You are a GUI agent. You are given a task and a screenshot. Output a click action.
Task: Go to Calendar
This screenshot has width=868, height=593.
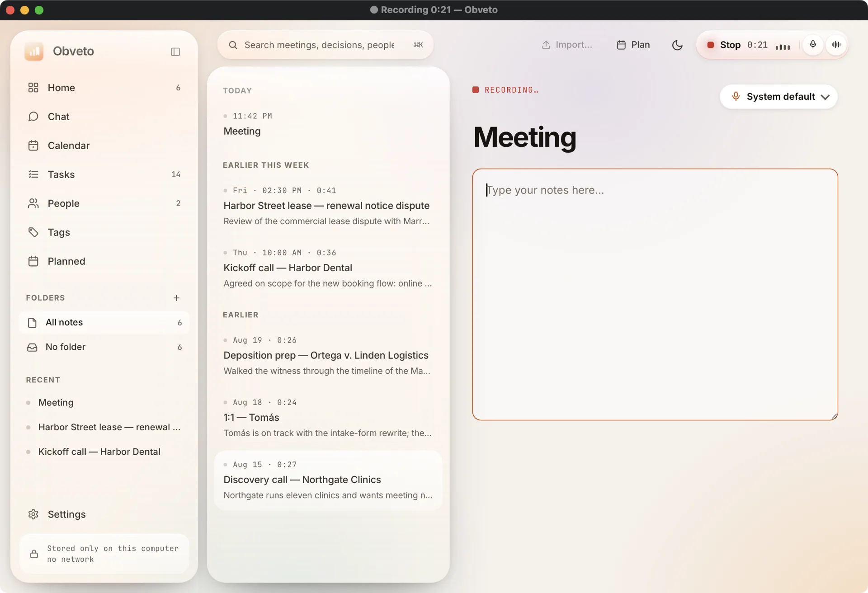click(x=104, y=146)
